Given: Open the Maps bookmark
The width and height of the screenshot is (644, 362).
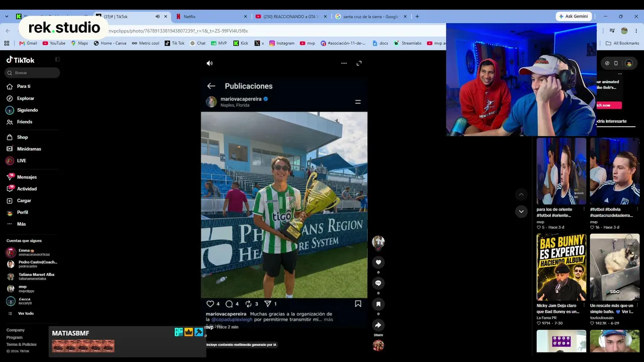Looking at the screenshot, I should (x=79, y=43).
